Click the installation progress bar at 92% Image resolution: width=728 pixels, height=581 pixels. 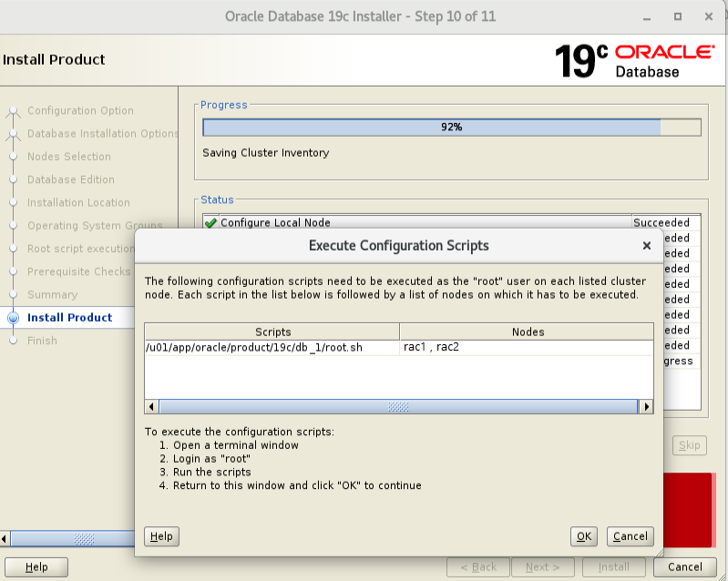pos(451,127)
